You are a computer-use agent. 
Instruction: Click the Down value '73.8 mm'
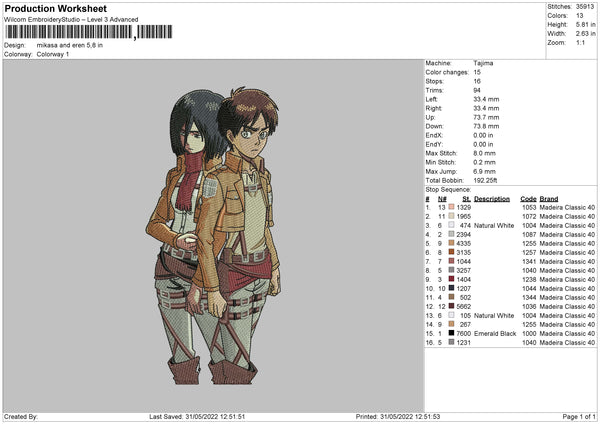[486, 126]
